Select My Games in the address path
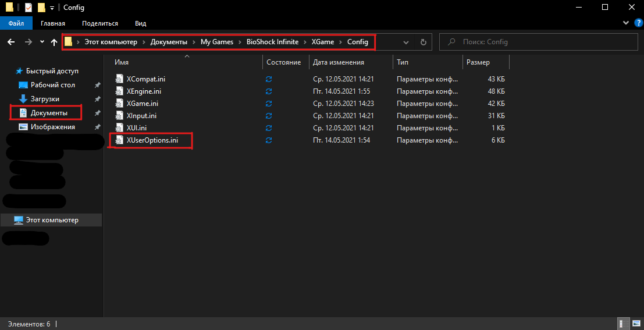 click(217, 42)
